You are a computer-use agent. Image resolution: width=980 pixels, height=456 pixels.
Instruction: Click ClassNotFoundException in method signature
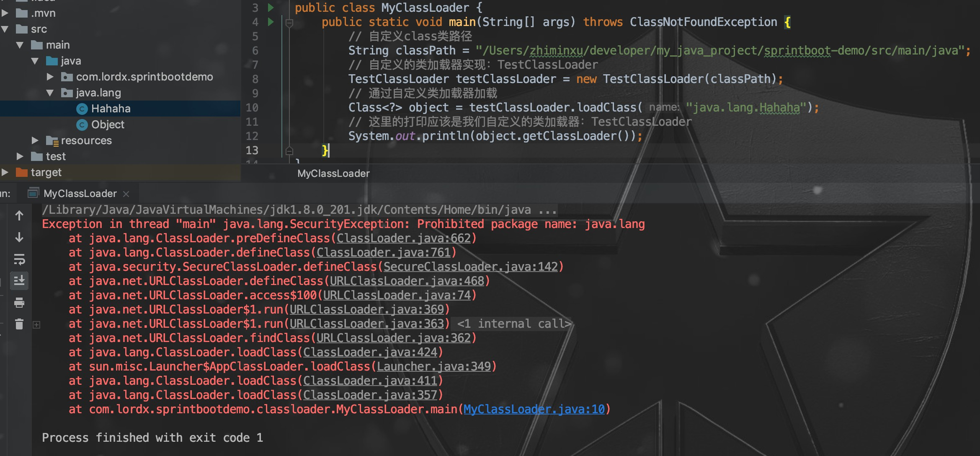click(703, 22)
